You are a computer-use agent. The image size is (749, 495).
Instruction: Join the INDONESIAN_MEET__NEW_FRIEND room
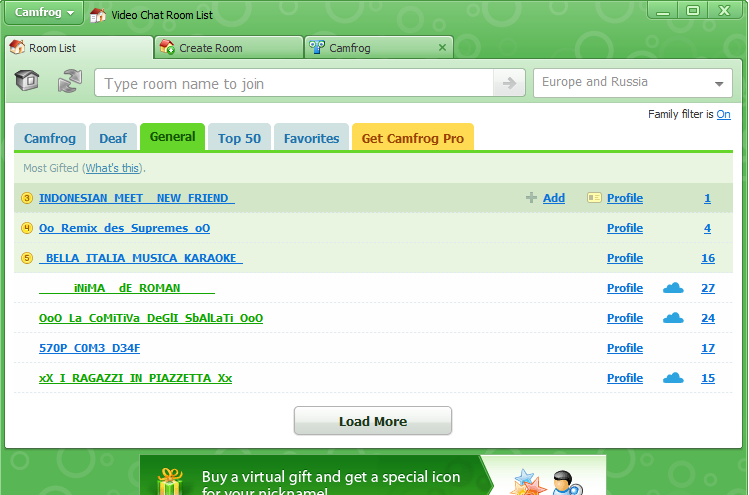click(x=137, y=198)
